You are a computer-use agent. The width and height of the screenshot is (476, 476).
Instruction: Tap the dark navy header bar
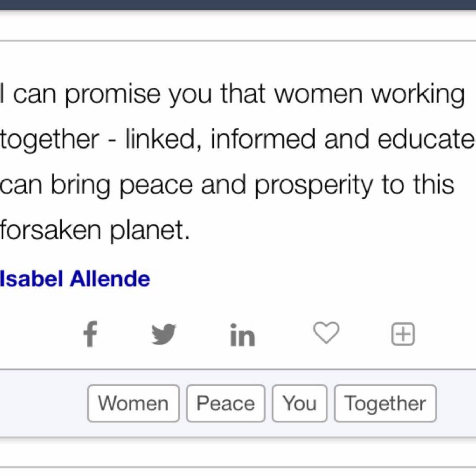[238, 4]
